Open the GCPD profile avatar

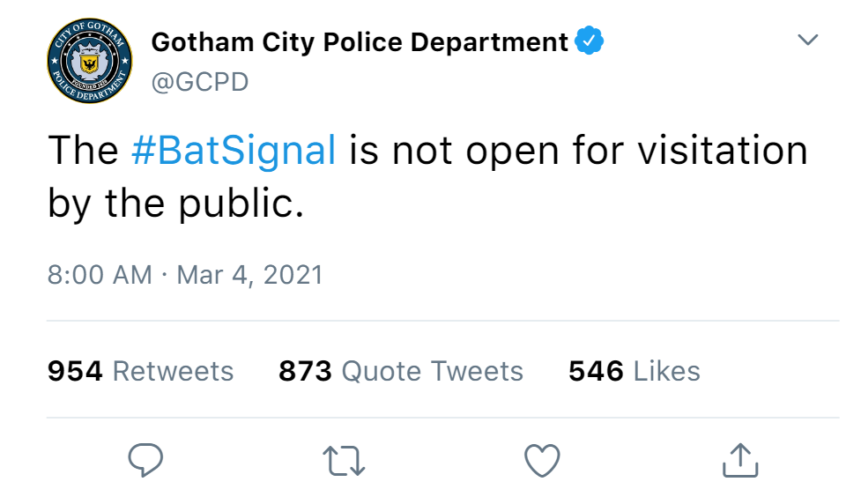(x=90, y=61)
